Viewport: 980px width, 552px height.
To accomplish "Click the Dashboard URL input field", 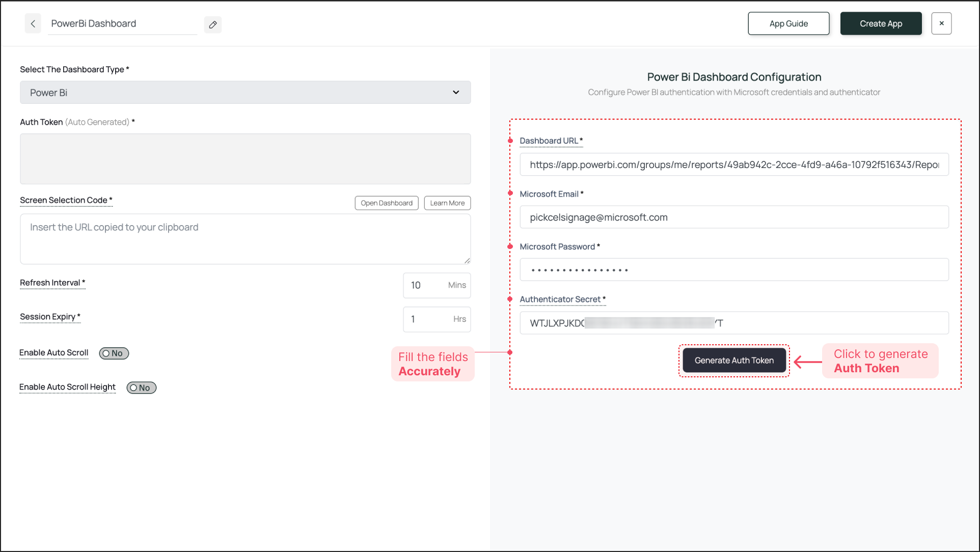I will [733, 164].
